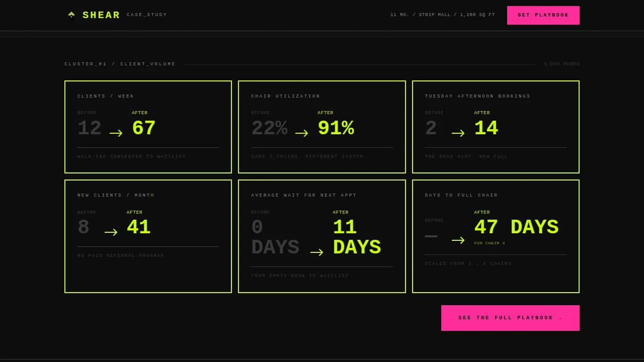Image resolution: width=644 pixels, height=362 pixels.
Task: Click the NO PAID REFERRAL PROGRAM note
Action: tap(121, 256)
